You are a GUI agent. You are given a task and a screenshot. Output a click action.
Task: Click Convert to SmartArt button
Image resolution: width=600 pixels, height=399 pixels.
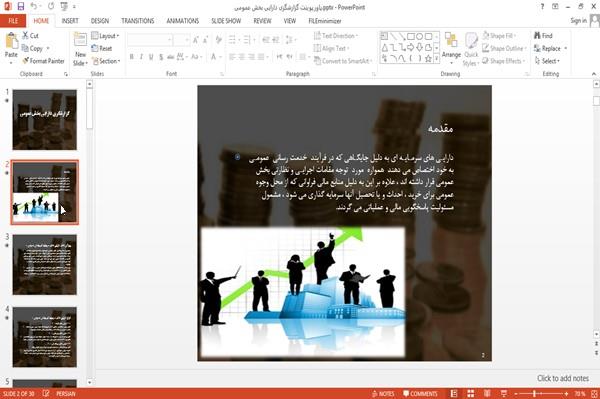point(342,61)
